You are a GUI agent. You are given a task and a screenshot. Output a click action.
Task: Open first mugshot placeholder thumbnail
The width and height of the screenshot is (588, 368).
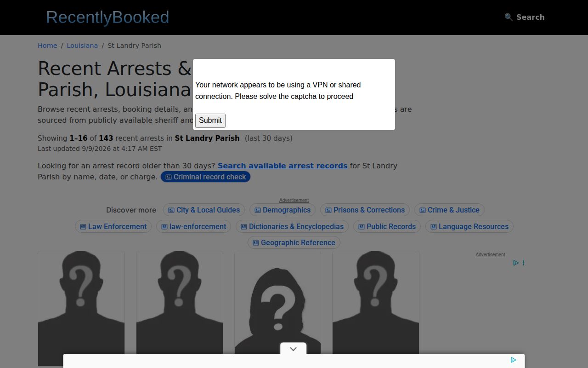[x=81, y=309]
